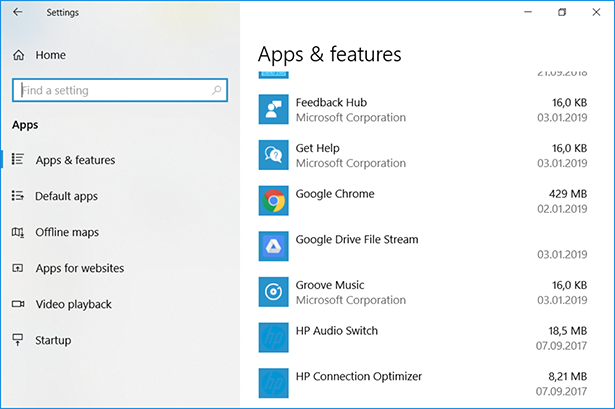
Task: Open Default apps settings
Action: (x=66, y=196)
